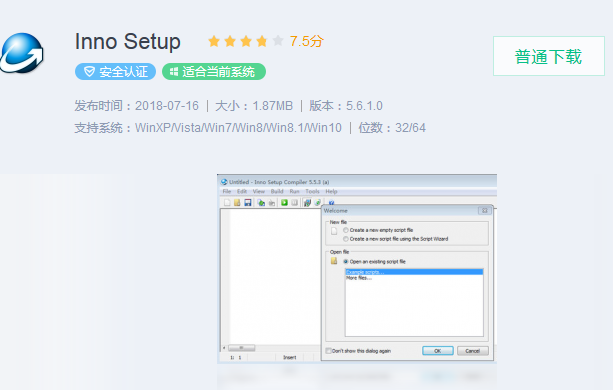
Task: Click the supported systems WinXP/Vista/Win7 text
Action: pyautogui.click(x=208, y=128)
